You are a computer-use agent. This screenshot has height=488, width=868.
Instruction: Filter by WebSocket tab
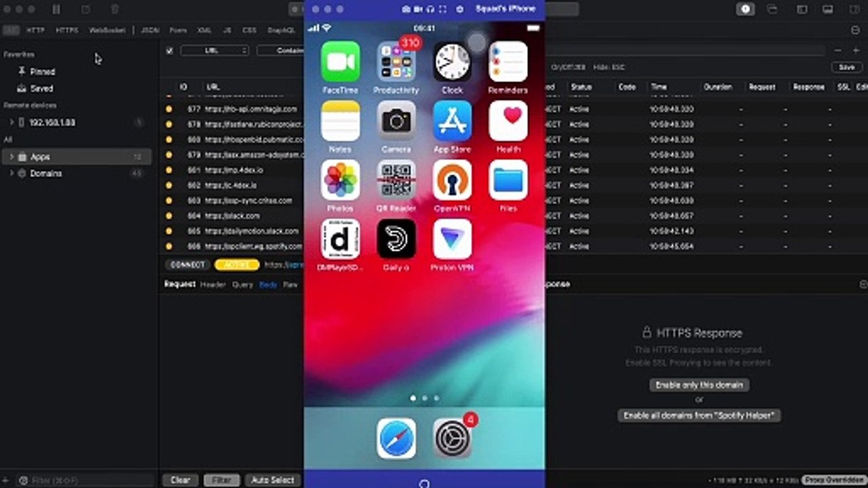coord(107,30)
